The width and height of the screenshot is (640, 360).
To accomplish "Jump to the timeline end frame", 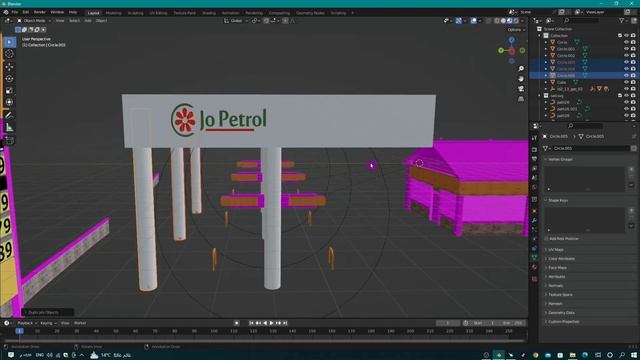I will tap(285, 323).
